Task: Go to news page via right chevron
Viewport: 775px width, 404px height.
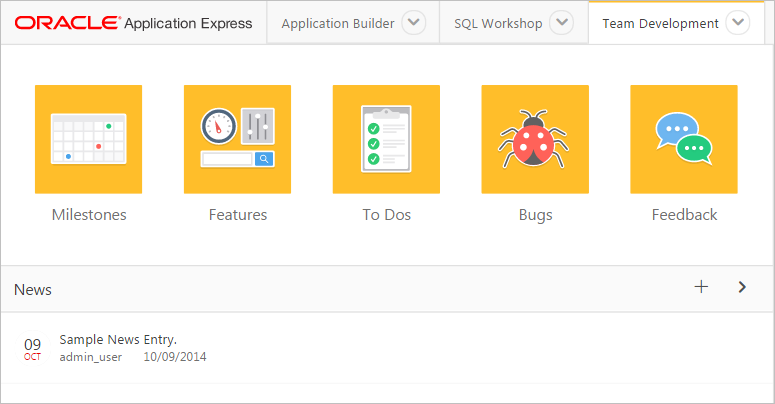Action: (x=742, y=287)
